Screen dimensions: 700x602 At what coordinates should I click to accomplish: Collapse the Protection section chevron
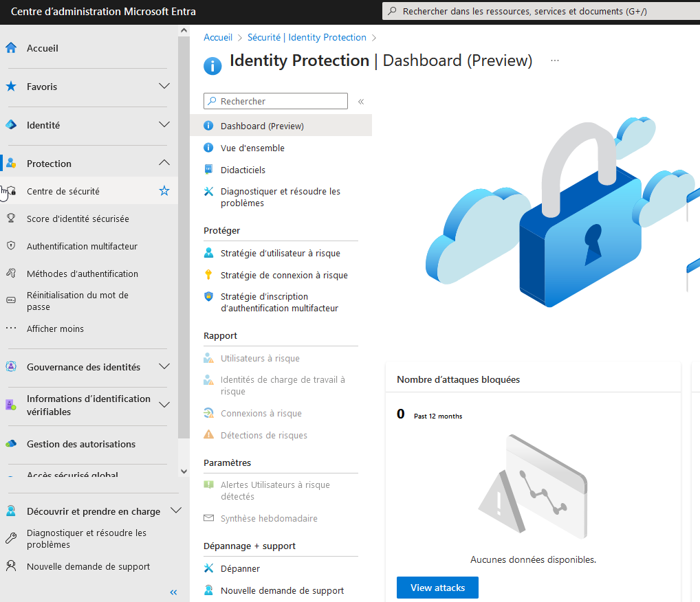tap(164, 163)
